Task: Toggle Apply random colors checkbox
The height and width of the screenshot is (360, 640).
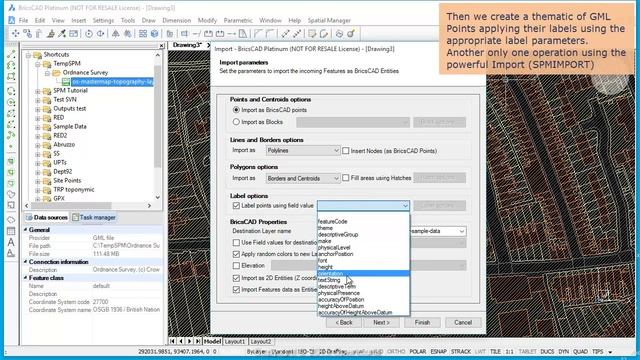Action: 236,254
